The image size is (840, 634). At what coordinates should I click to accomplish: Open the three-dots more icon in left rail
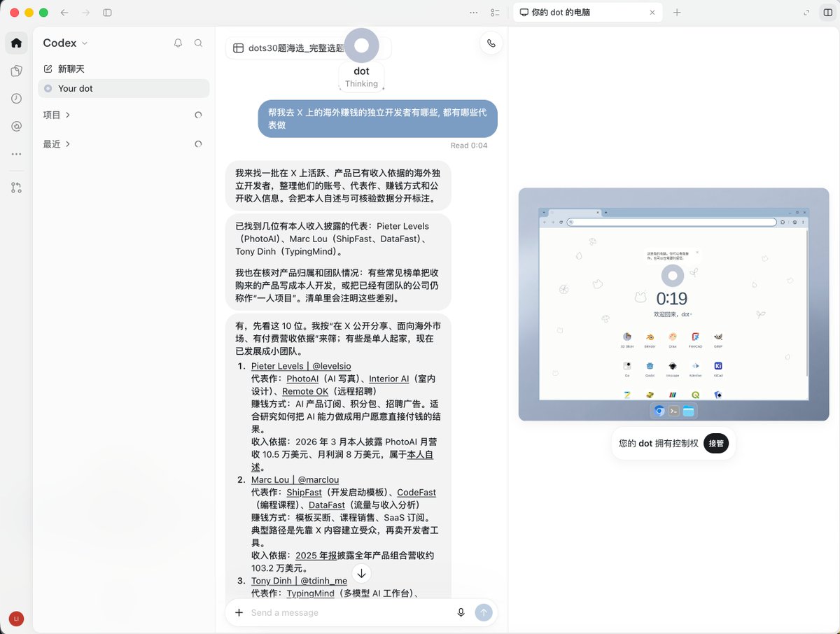(16, 154)
